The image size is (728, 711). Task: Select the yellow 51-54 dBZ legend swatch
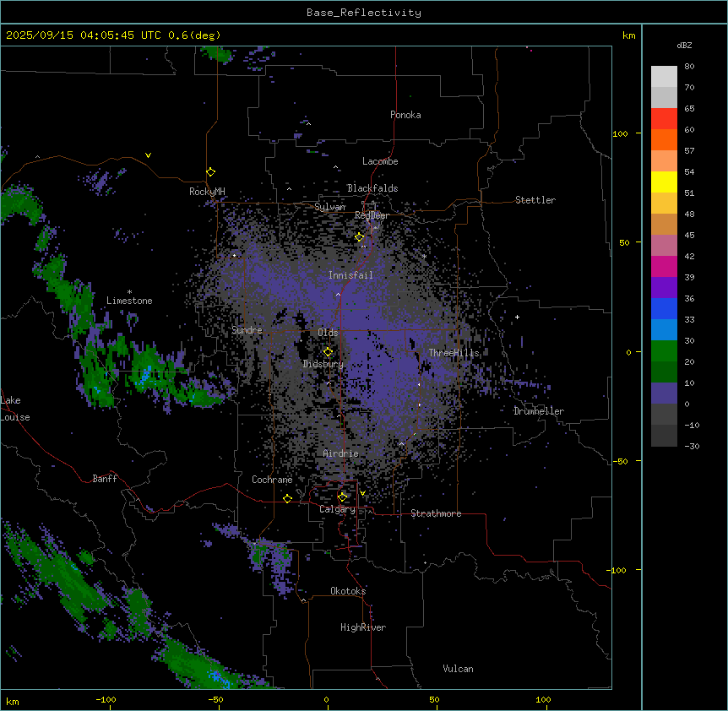click(664, 182)
